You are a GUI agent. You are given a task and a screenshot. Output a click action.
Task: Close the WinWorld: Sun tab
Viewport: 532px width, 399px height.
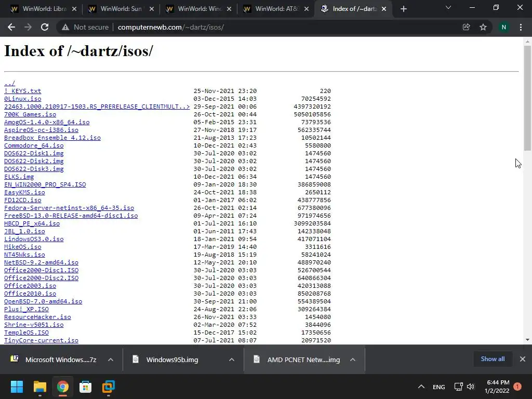coord(152,9)
